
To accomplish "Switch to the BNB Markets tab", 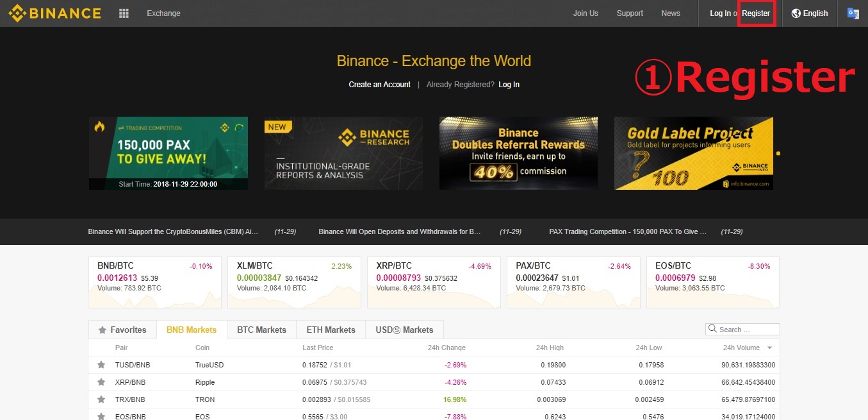I will click(x=192, y=330).
